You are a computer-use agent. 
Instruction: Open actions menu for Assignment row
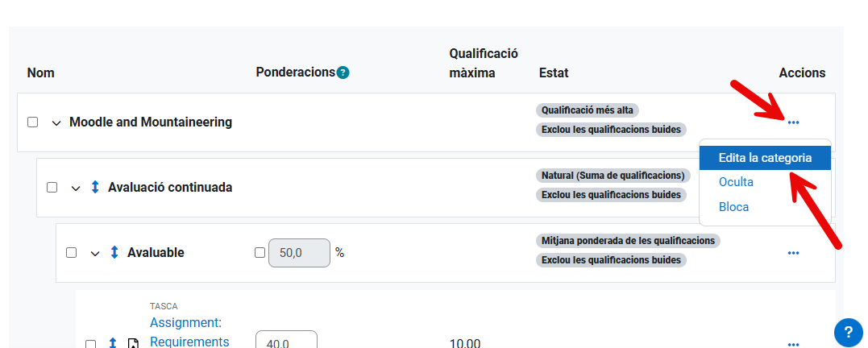[x=793, y=344]
